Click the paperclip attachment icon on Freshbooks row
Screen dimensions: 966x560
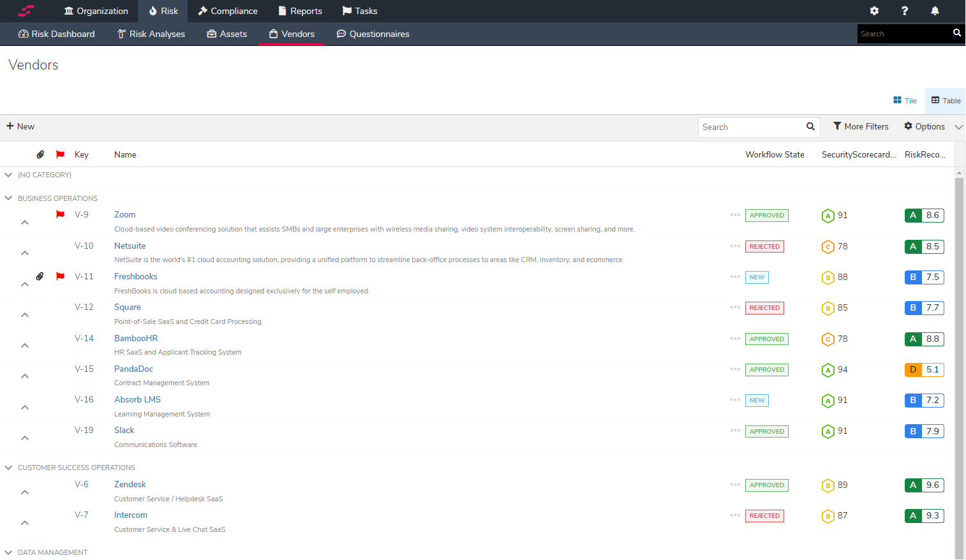click(40, 277)
